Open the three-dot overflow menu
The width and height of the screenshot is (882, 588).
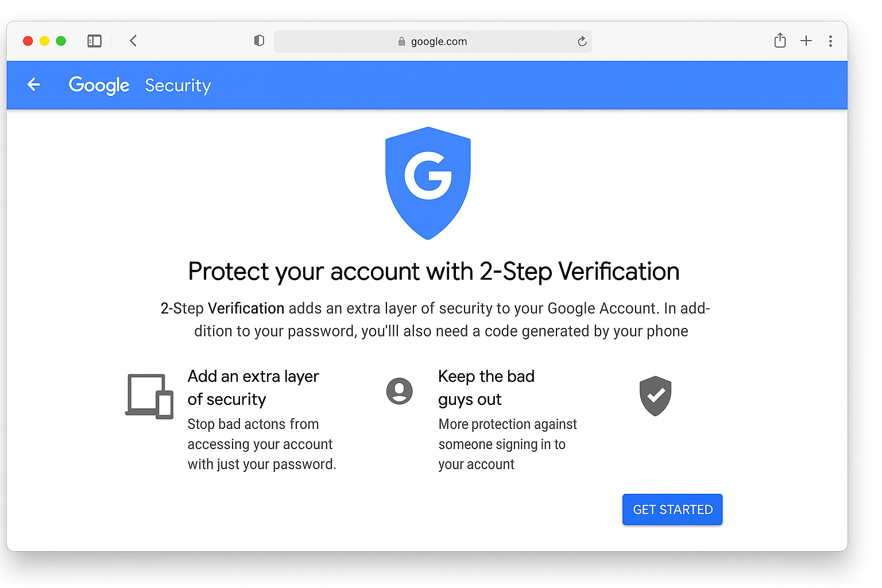click(x=831, y=41)
